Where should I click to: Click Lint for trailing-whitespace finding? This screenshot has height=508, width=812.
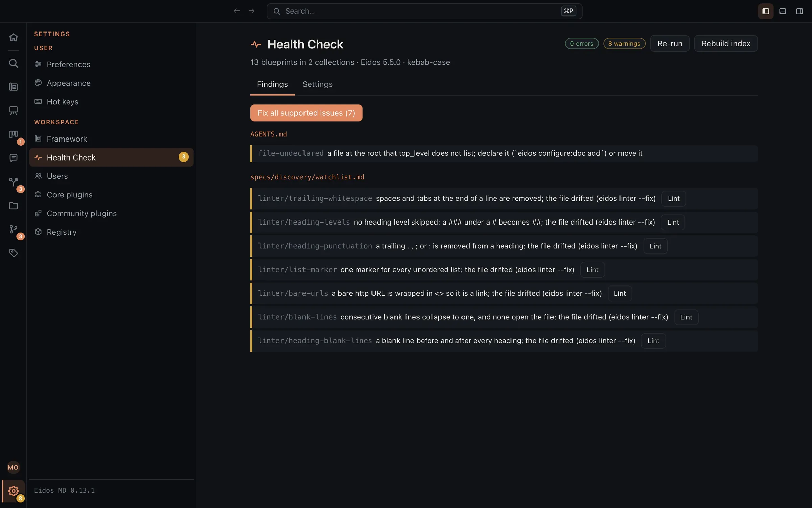673,199
